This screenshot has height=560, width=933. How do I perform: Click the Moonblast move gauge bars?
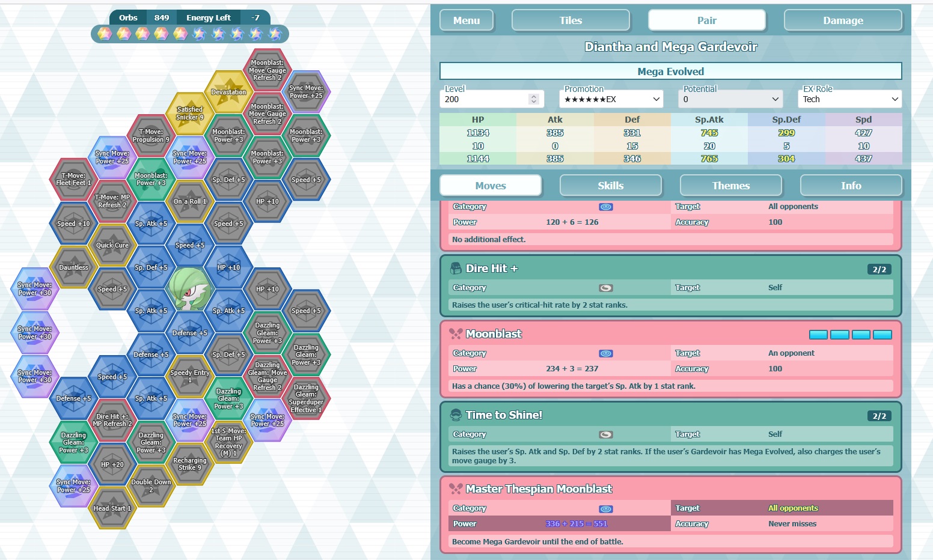pyautogui.click(x=851, y=335)
